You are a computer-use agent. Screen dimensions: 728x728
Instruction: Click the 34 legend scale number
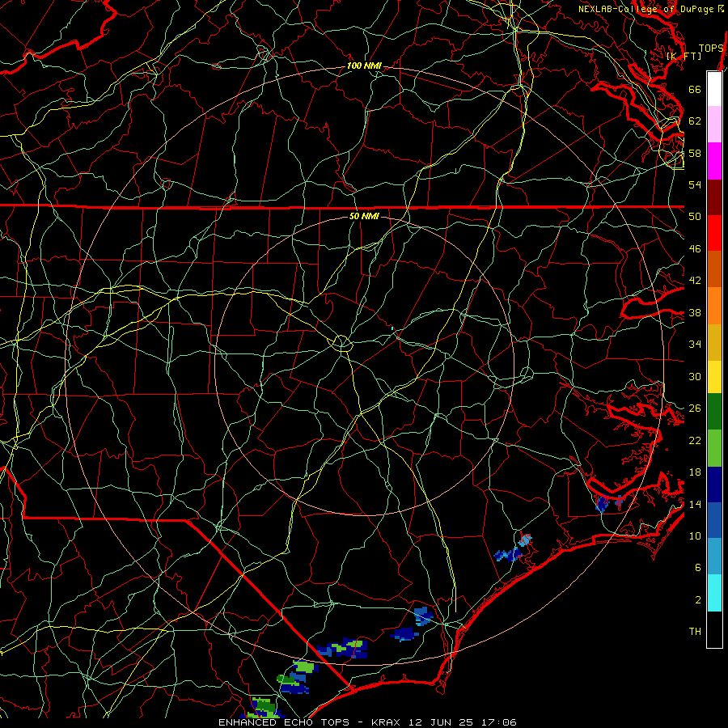click(695, 344)
